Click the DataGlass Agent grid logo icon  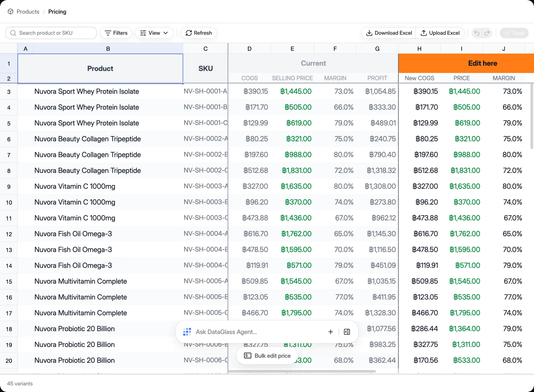(x=187, y=332)
